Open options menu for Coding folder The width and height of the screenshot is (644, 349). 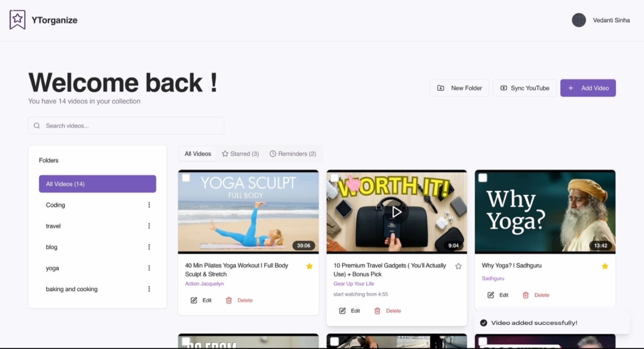click(149, 205)
